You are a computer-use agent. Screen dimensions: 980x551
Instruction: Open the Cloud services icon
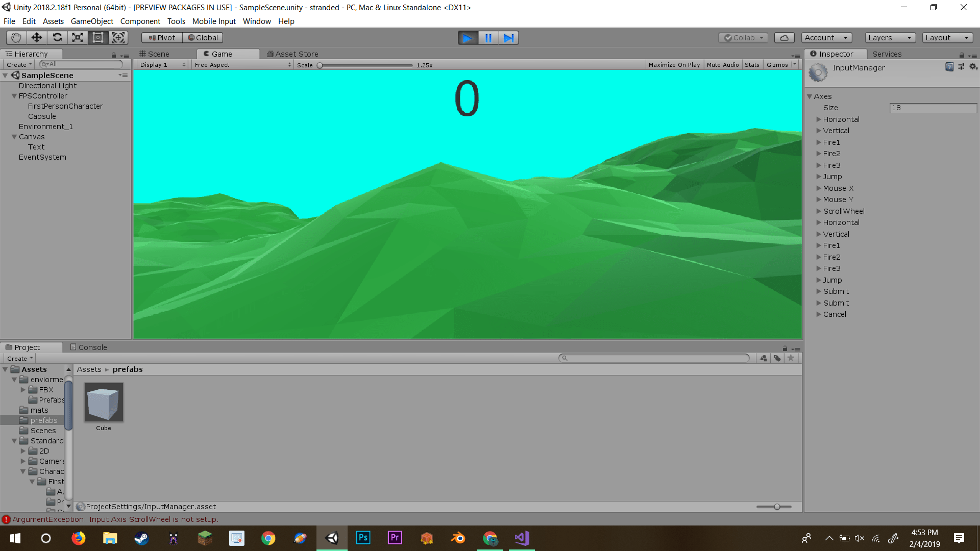(x=784, y=38)
